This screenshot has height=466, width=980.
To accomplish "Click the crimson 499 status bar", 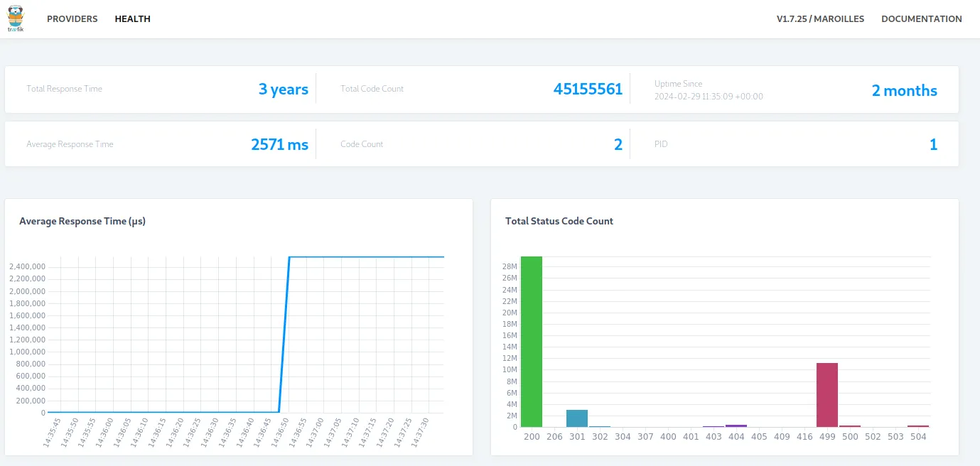I will [827, 395].
